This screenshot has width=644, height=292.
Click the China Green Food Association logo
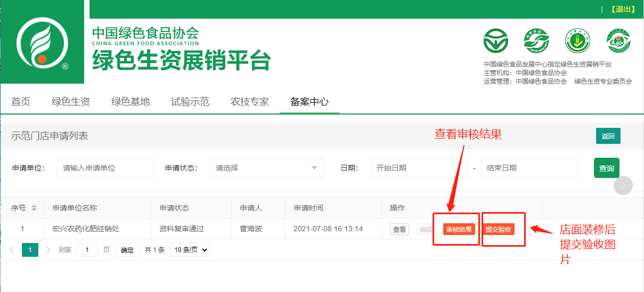(42, 42)
